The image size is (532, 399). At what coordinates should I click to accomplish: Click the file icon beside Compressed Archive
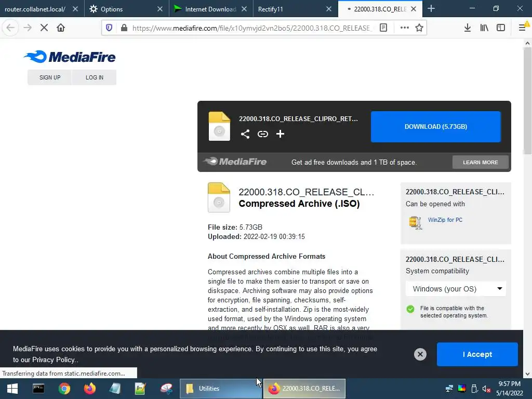coord(219,197)
